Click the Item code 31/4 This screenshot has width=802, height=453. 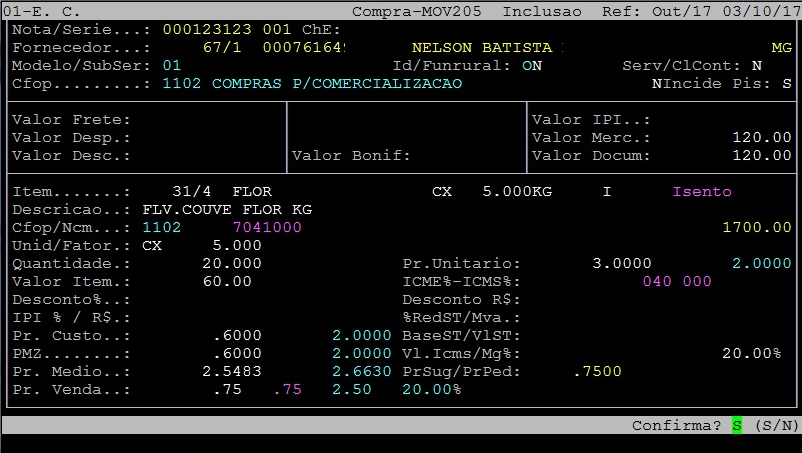click(191, 191)
